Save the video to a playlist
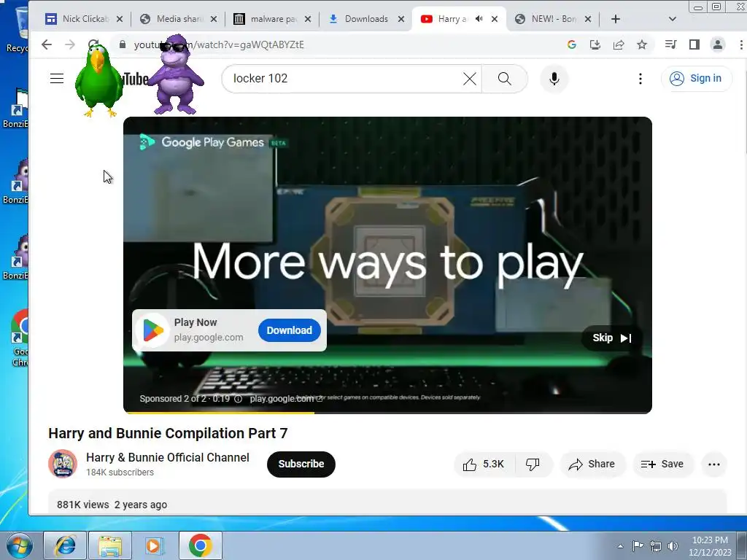The height and width of the screenshot is (560, 747). click(x=662, y=464)
